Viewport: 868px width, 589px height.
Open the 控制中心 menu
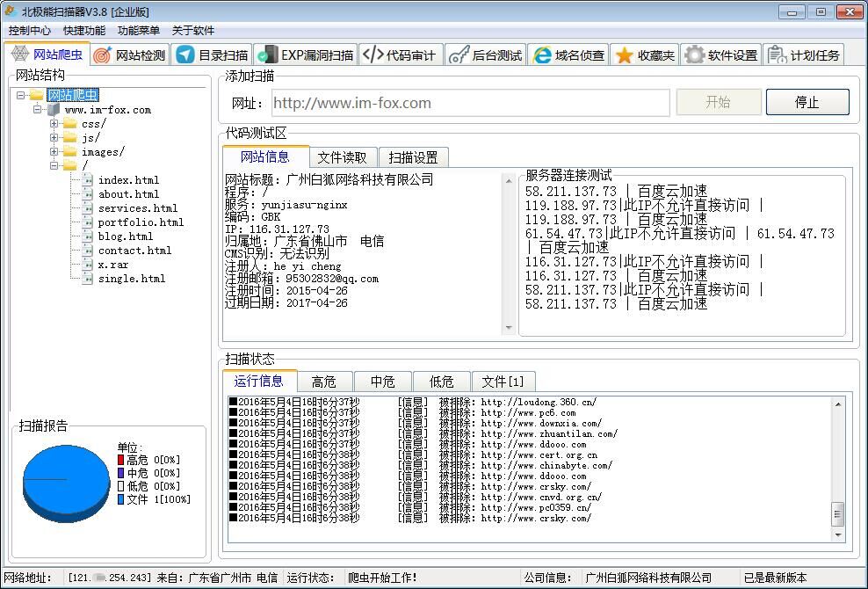[29, 31]
